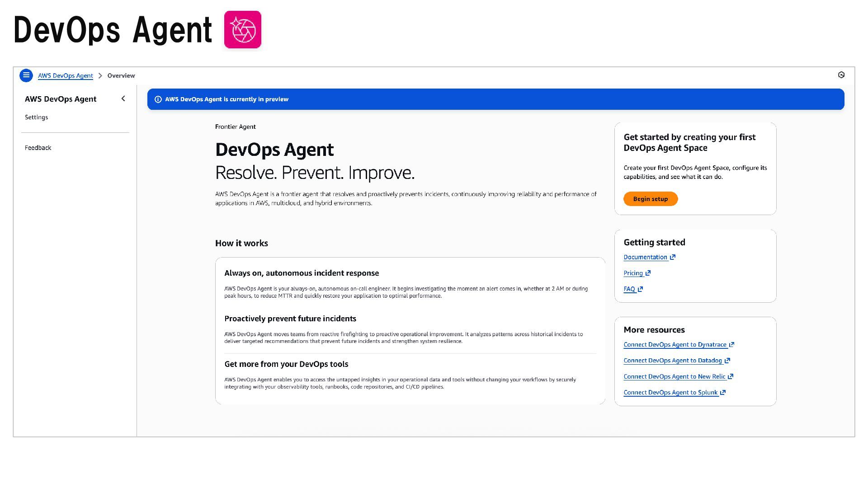Open Feedback in the left sidebar

click(38, 148)
